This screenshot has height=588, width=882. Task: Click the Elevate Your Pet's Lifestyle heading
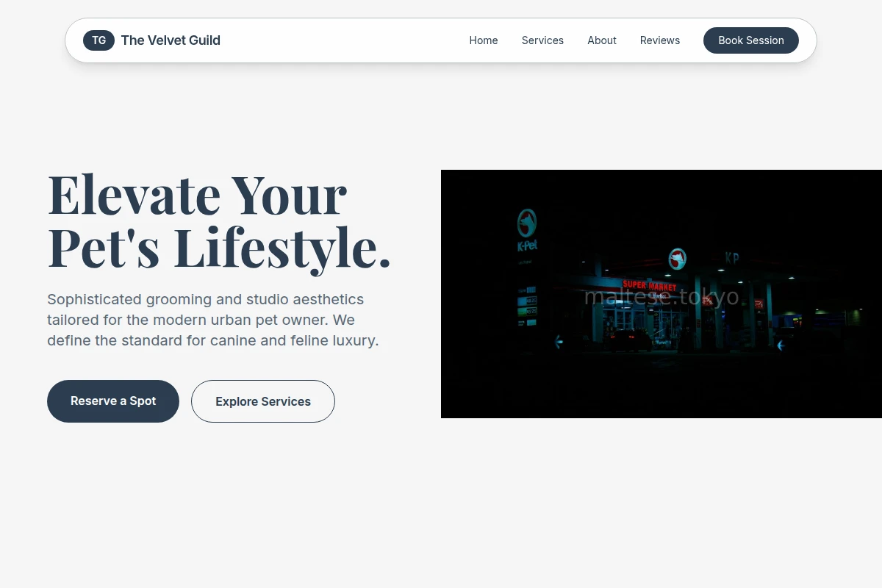tap(220, 221)
